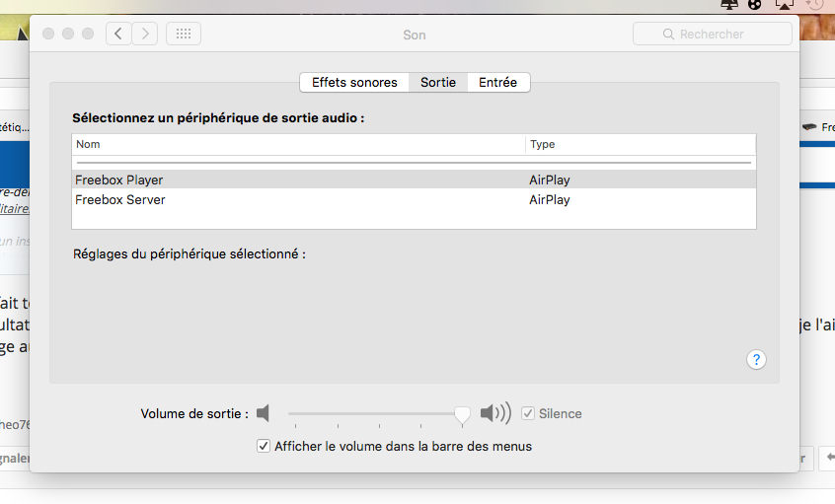The height and width of the screenshot is (504, 835).
Task: Open Time Machine menu bar icon
Action: (814, 5)
